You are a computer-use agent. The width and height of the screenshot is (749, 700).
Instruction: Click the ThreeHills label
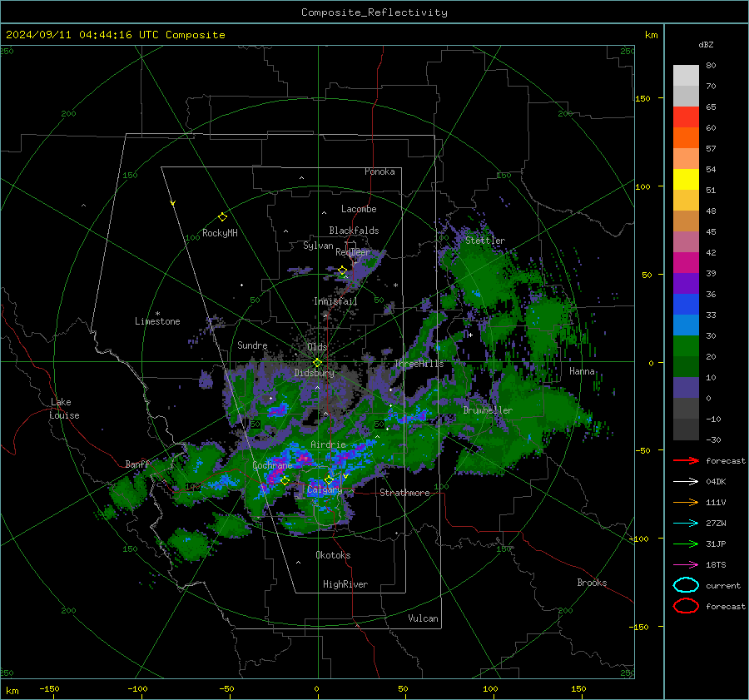(x=419, y=364)
